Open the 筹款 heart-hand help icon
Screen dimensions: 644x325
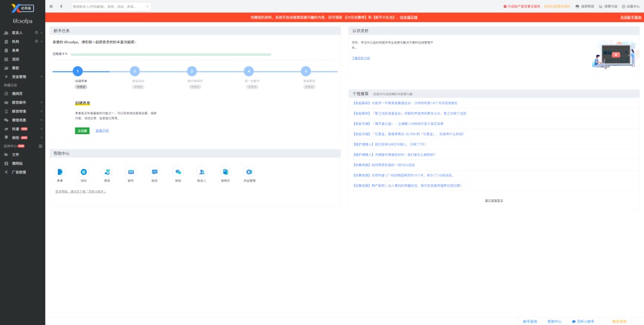point(107,172)
